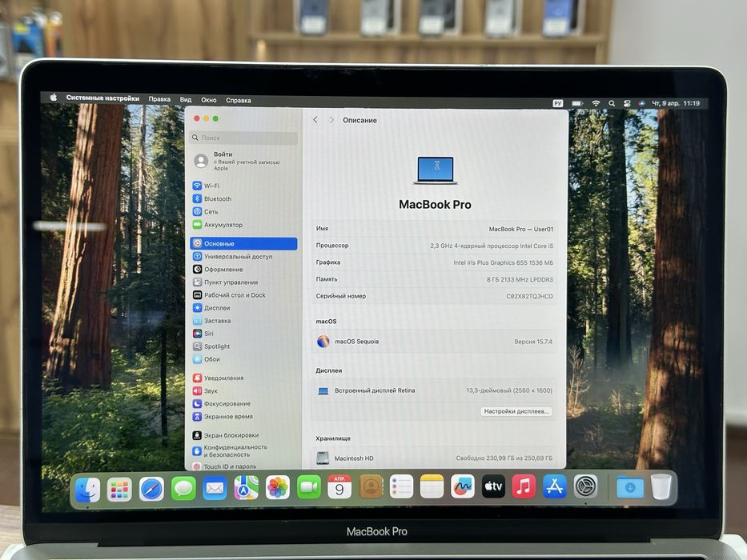
Task: Open Оформление appearance settings
Action: point(243,269)
